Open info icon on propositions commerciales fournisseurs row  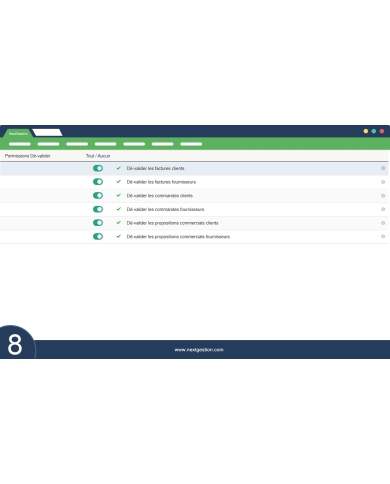pyautogui.click(x=383, y=236)
